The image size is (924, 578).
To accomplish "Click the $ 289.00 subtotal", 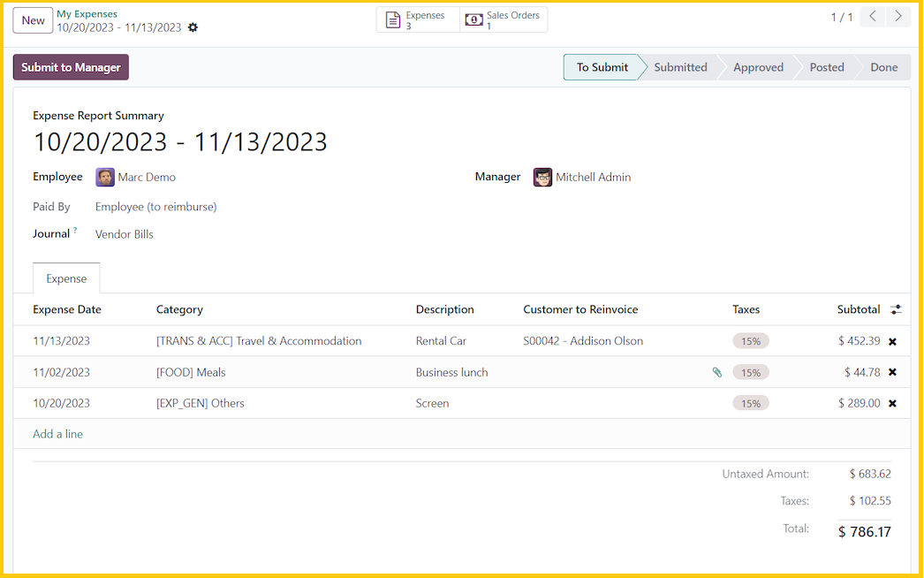I will coord(860,403).
